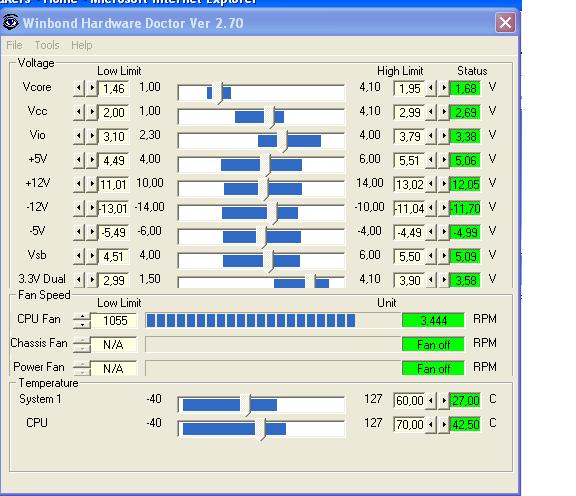Image resolution: width=576 pixels, height=496 pixels.
Task: Open the Tools menu
Action: (x=47, y=45)
